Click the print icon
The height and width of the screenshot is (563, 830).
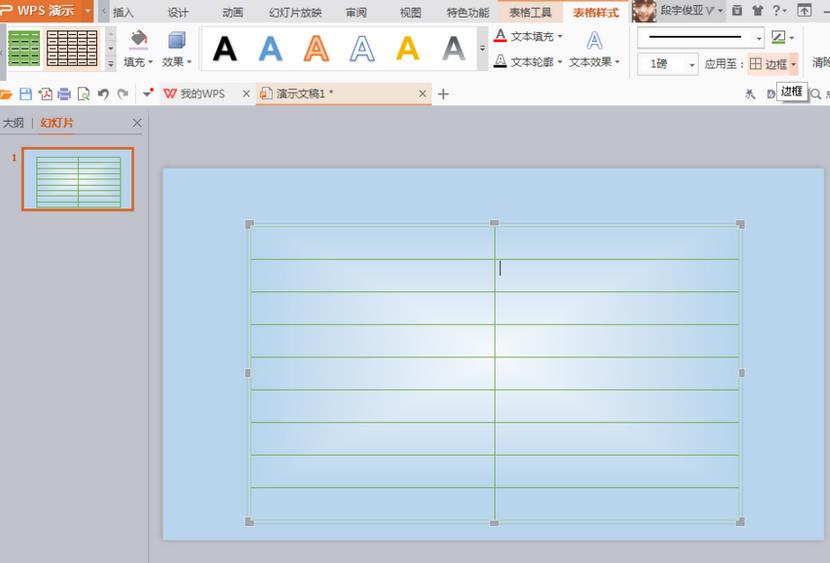[64, 94]
